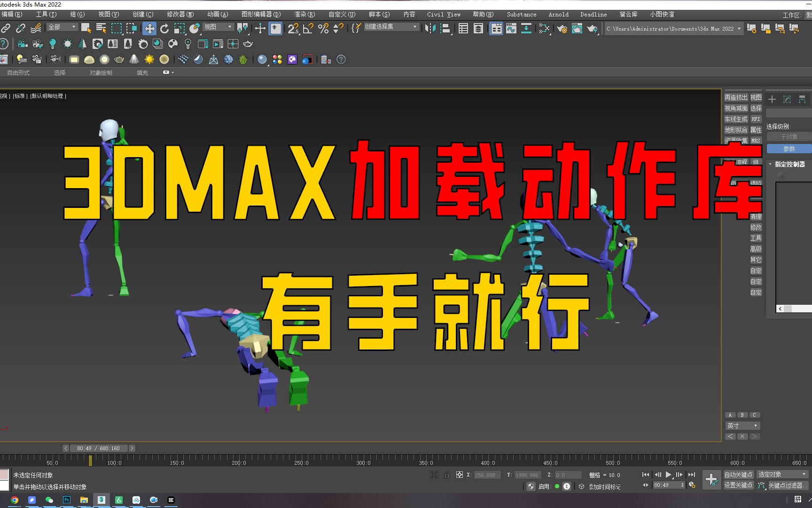Activate the Select Object arrow tool
The image size is (812, 508).
pos(86,28)
